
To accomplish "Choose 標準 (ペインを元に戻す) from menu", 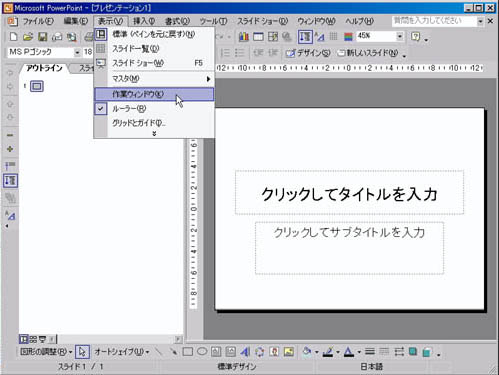I will 154,34.
